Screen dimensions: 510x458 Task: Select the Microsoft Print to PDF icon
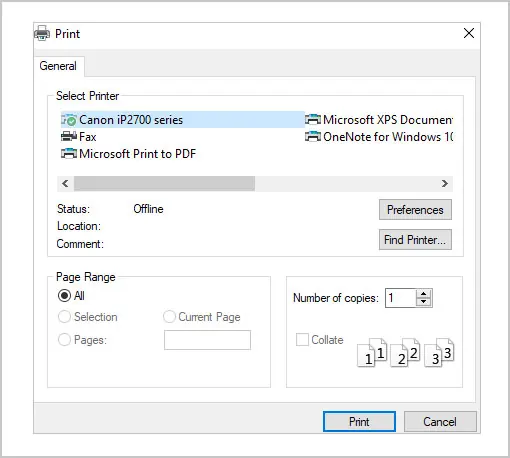tap(69, 154)
